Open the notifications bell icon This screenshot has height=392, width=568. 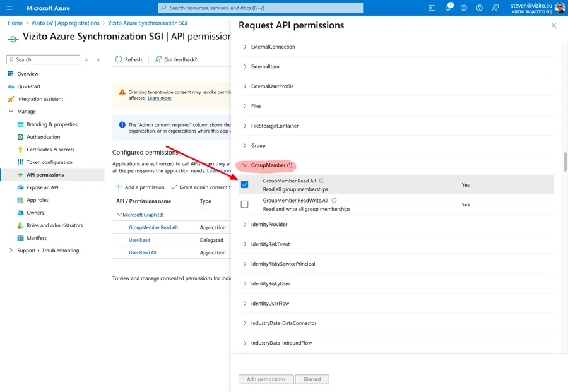click(448, 8)
